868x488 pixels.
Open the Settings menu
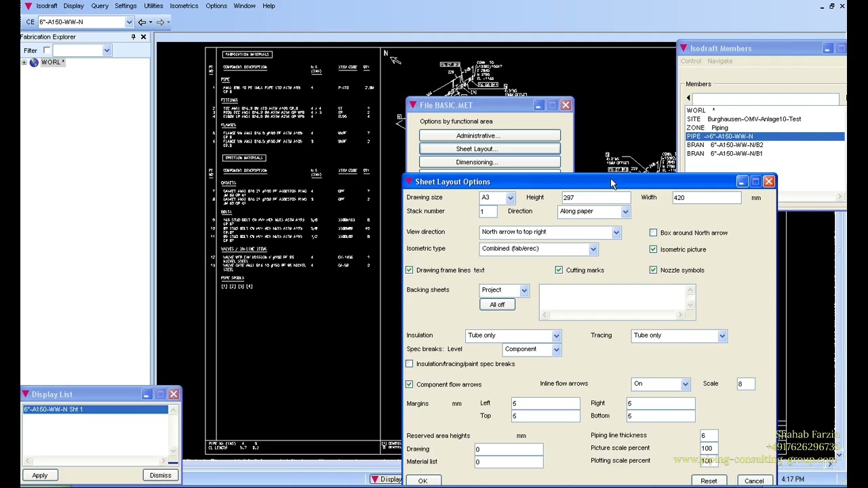pyautogui.click(x=125, y=6)
